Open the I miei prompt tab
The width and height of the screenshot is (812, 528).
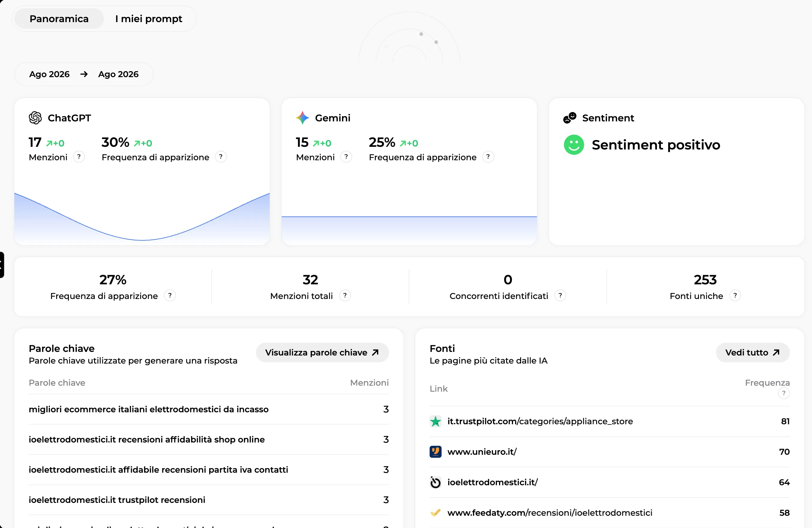point(149,19)
